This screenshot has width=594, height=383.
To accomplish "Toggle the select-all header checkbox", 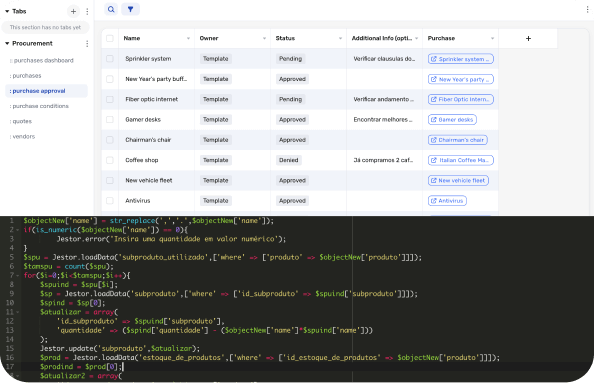I will [x=110, y=38].
